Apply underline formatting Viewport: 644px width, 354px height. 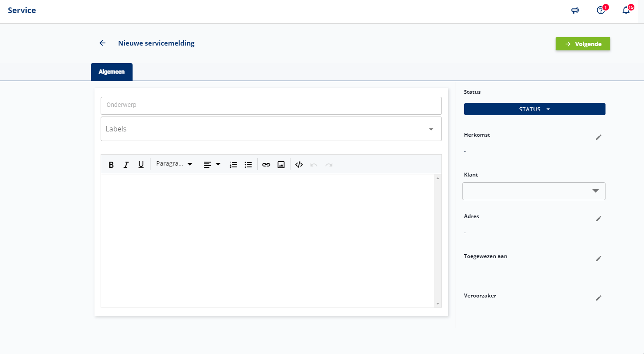pyautogui.click(x=141, y=165)
